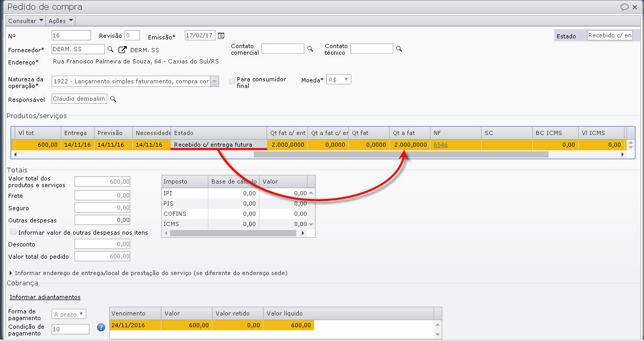The height and width of the screenshot is (341, 644).
Task: Click the Previsão cell 14/11/16
Action: point(113,145)
